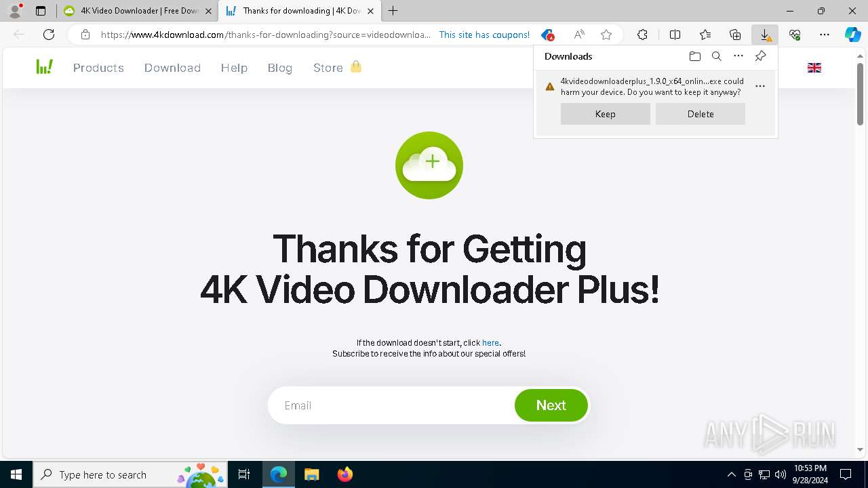This screenshot has height=488, width=868.
Task: Switch language via UK flag icon
Action: (814, 68)
